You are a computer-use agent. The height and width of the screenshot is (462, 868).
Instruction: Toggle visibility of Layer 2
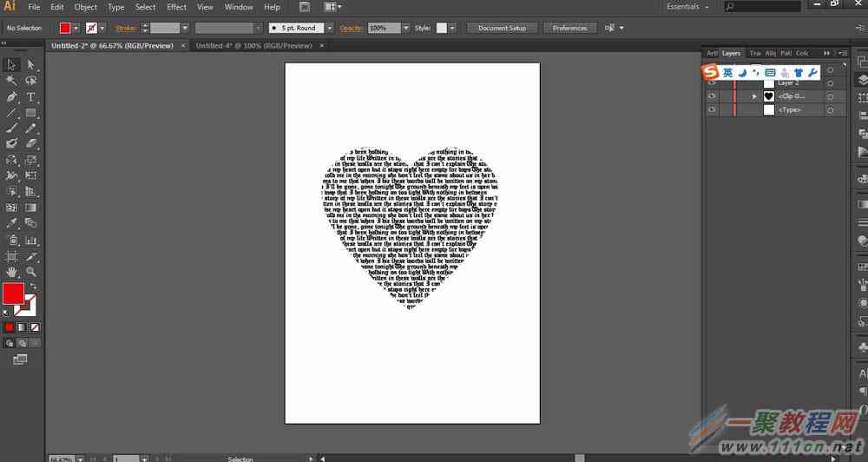[x=712, y=82]
